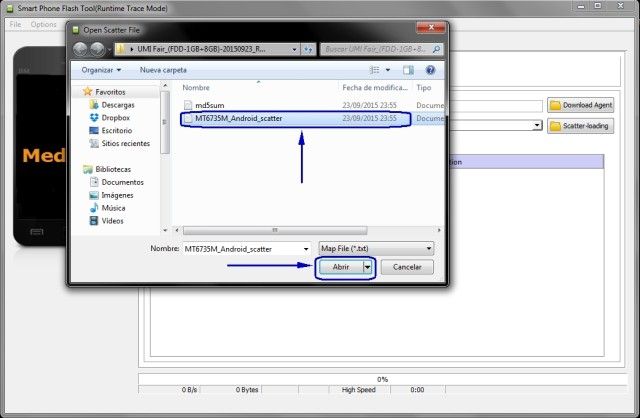Image resolution: width=640 pixels, height=418 pixels.
Task: Click the sidebar vertical scrollbar
Action: [164, 122]
